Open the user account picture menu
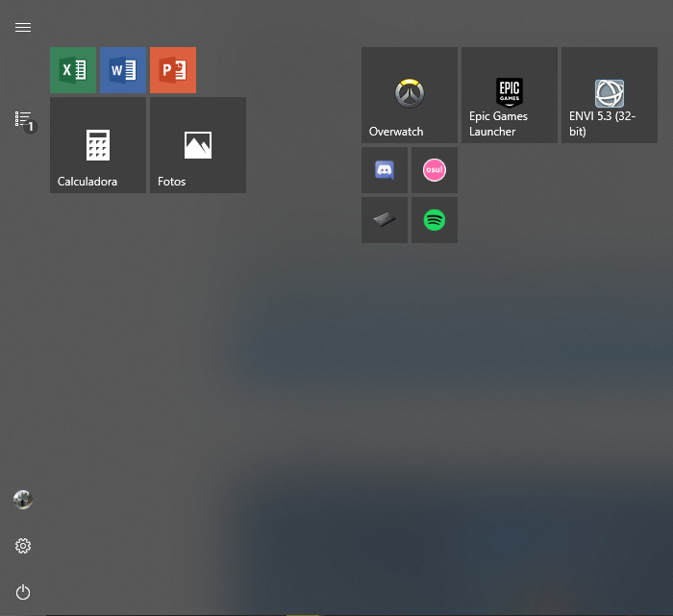The height and width of the screenshot is (616, 673). click(23, 500)
